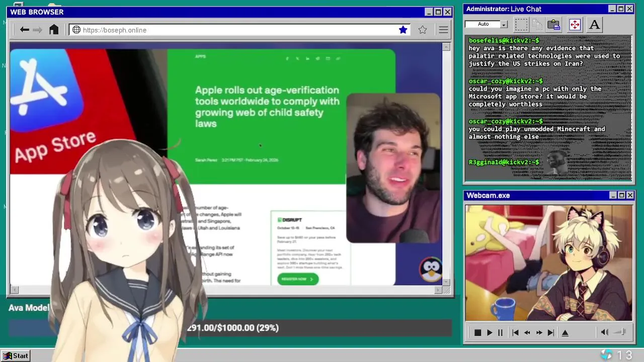Click the Apple age-verification article headline

point(267,107)
